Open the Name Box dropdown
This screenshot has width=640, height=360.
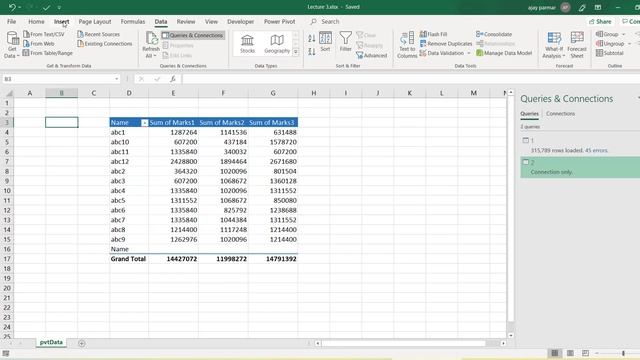pos(116,79)
